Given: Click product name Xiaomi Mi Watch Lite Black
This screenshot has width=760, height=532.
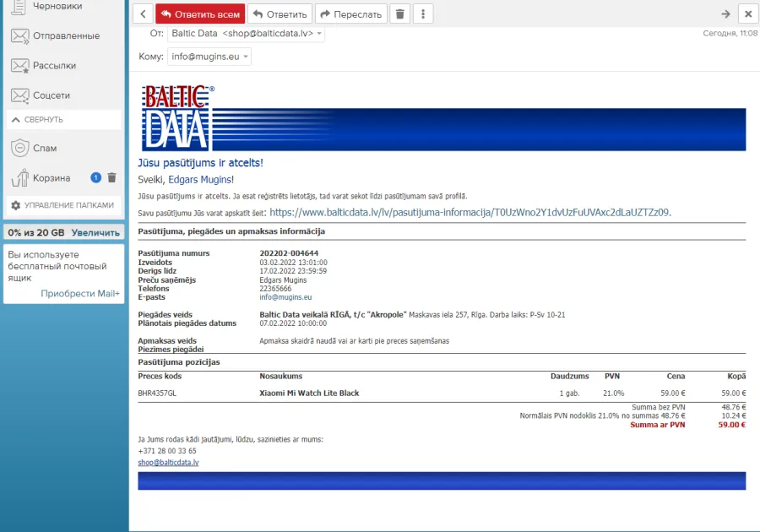Looking at the screenshot, I should 309,394.
